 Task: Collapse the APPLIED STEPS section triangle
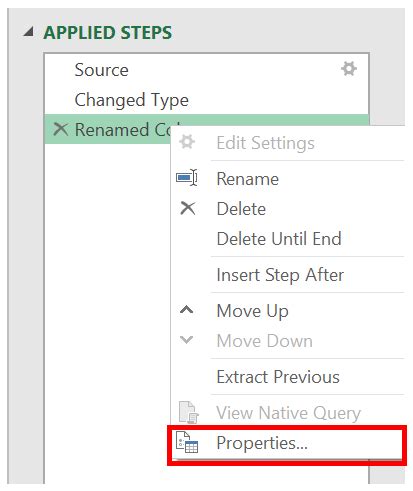29,32
